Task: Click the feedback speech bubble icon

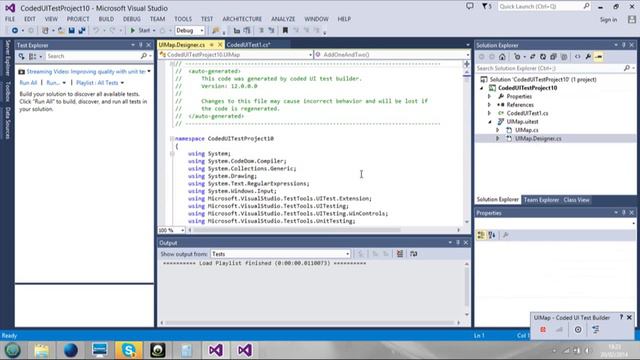Action: (470, 6)
